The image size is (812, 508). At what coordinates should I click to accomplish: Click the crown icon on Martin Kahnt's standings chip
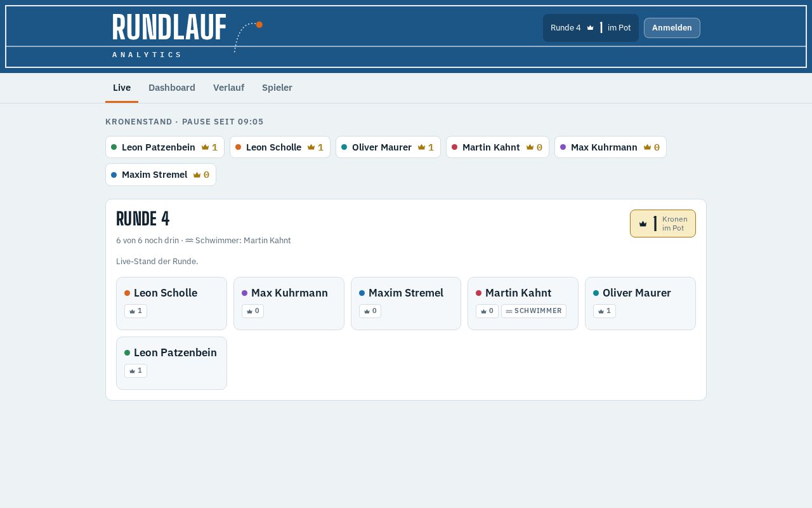point(530,147)
